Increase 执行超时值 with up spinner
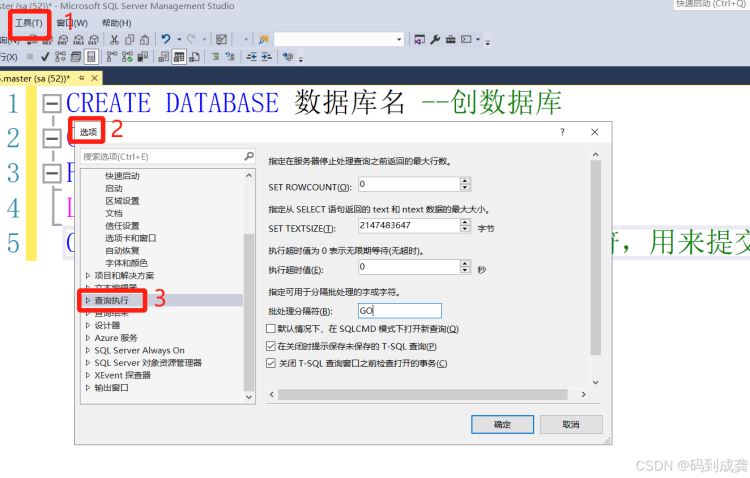The image size is (750, 478). click(x=465, y=263)
